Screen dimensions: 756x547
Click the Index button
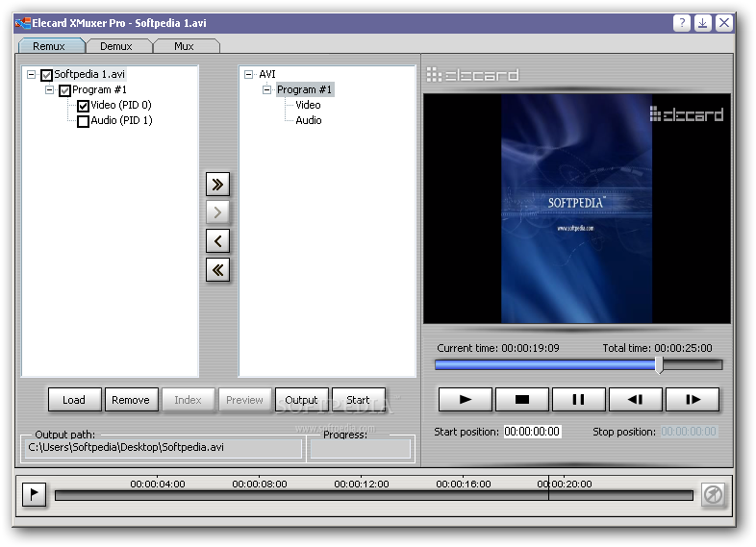pyautogui.click(x=188, y=400)
